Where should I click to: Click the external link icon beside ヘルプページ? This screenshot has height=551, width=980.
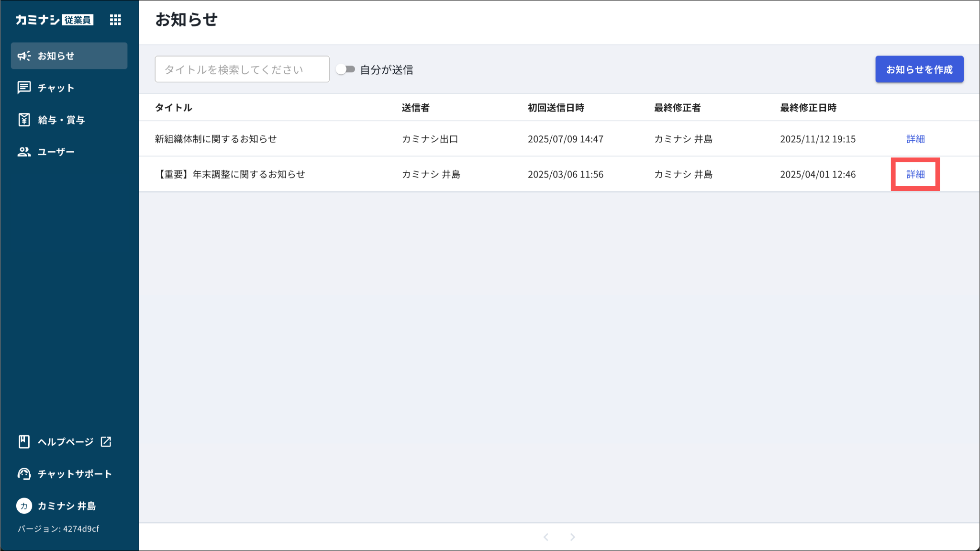(106, 441)
